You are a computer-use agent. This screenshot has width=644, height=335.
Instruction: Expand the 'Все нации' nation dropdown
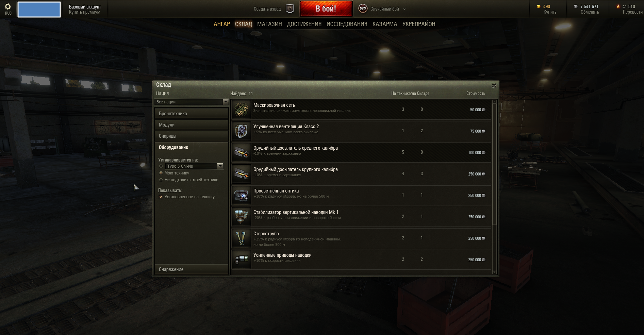(x=192, y=102)
